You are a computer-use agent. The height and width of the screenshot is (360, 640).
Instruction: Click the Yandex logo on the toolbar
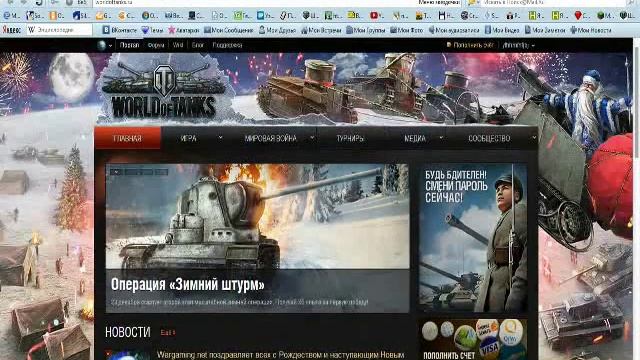11,30
